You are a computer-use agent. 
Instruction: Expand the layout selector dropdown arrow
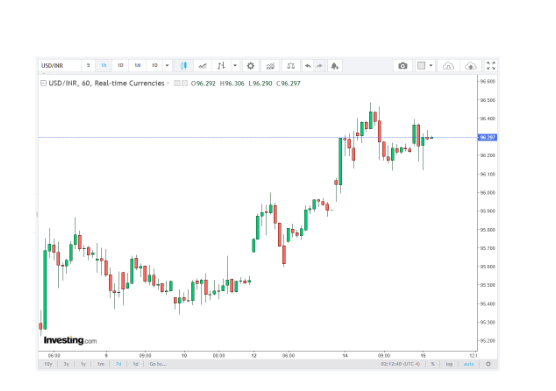tap(430, 66)
